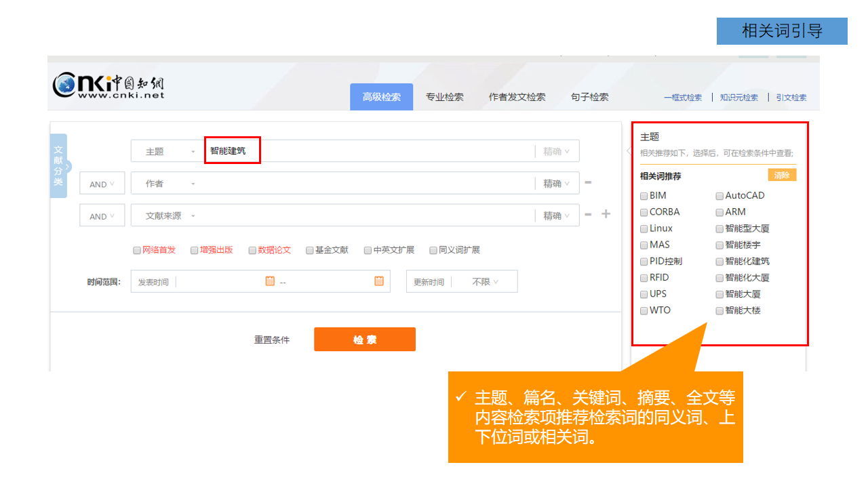Open the start date calendar picker
Image resolution: width=868 pixels, height=488 pixels.
click(x=270, y=281)
